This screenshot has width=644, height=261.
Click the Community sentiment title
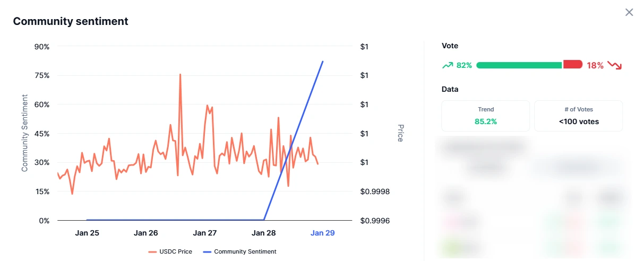point(71,21)
